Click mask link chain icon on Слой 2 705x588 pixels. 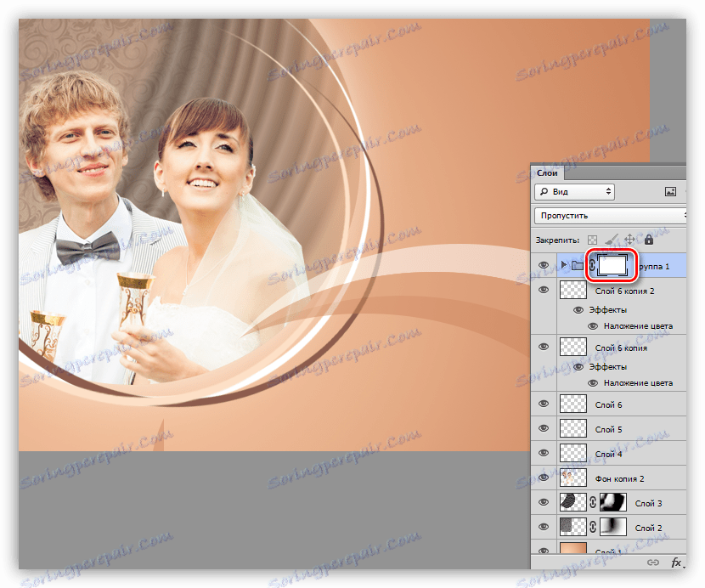coord(593,527)
